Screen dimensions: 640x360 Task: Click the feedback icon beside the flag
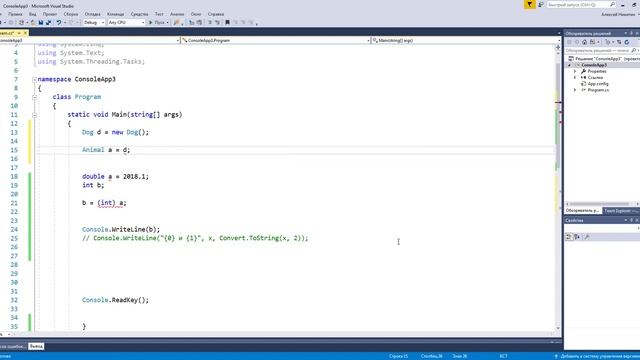pos(541,4)
